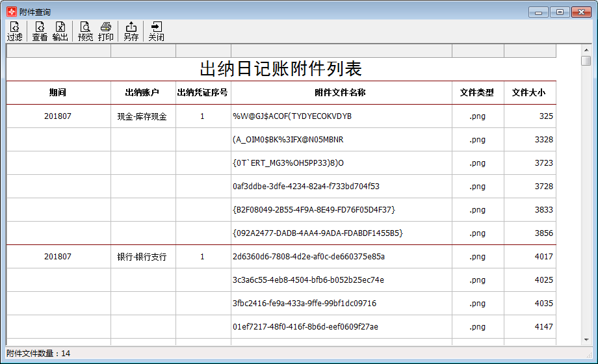Viewport: 598px width, 364px height.
Task: Select the 现金-库存现金 account cell
Action: tap(142, 116)
